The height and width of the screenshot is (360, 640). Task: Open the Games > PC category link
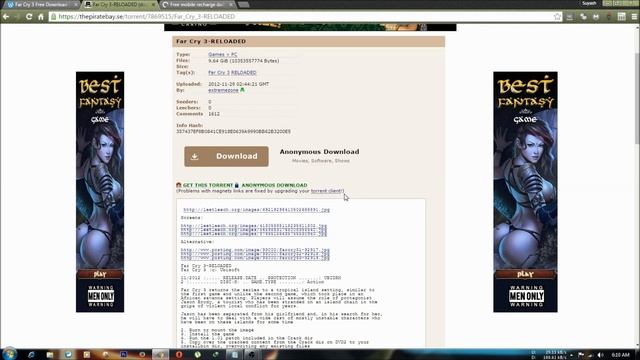[222, 54]
